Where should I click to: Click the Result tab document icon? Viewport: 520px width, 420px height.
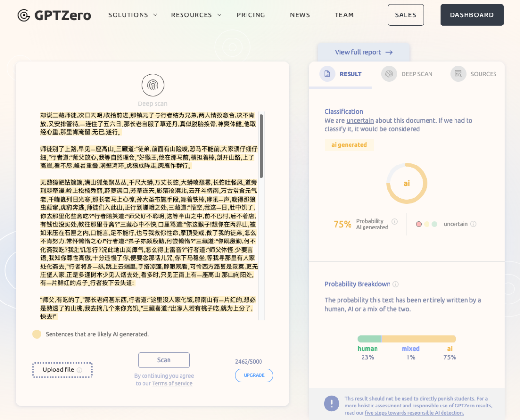(x=327, y=74)
